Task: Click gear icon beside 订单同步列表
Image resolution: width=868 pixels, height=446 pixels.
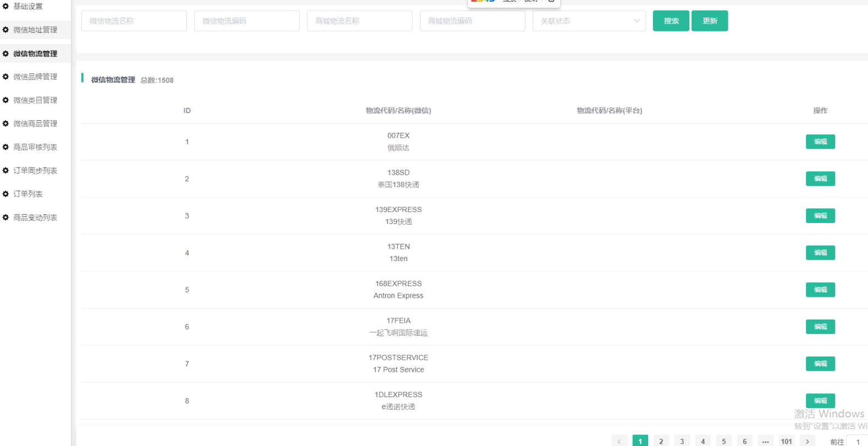Action: pos(5,170)
